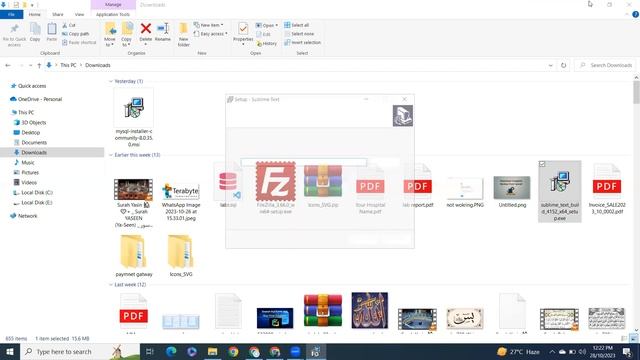Collapse the Last week group

tap(111, 284)
